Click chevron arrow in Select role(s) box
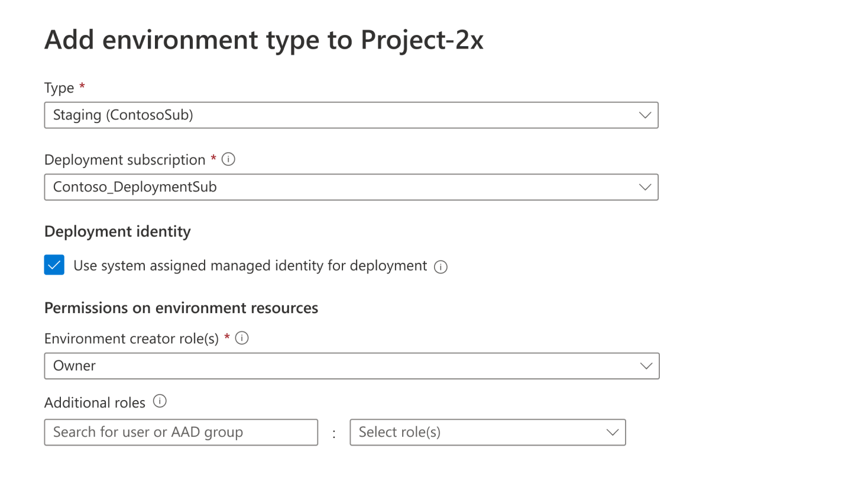Viewport: 868px width, 490px height. 612,432
